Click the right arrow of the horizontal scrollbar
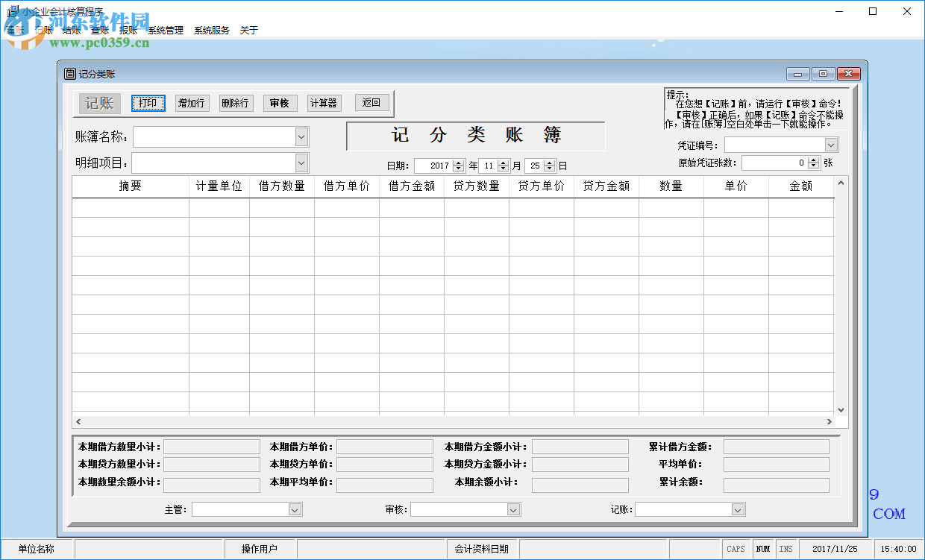Screen dimensions: 925x560 point(828,421)
